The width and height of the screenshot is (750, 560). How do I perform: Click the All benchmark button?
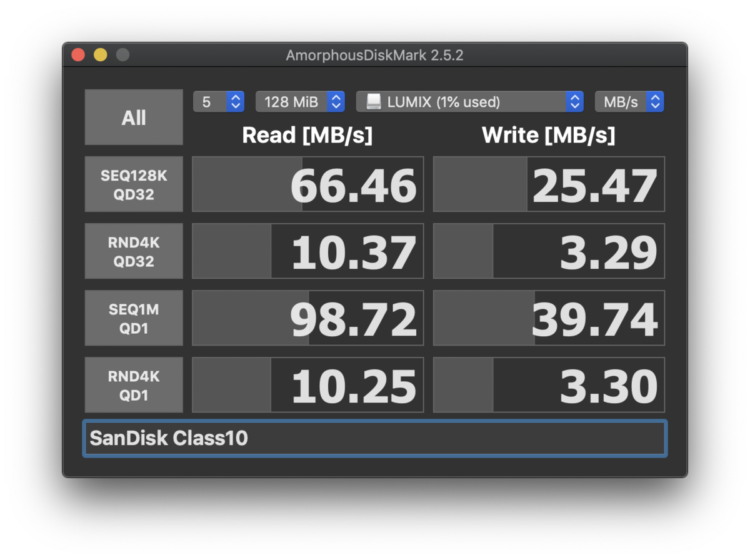[134, 117]
